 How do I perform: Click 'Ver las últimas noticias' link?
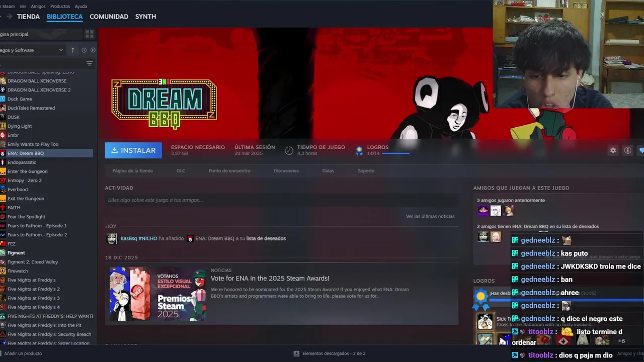[430, 217]
